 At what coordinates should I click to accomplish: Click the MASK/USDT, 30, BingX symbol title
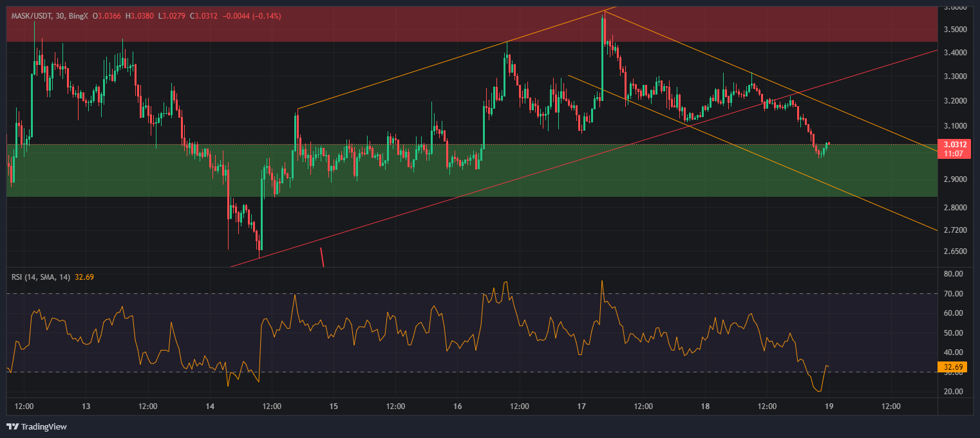point(50,15)
